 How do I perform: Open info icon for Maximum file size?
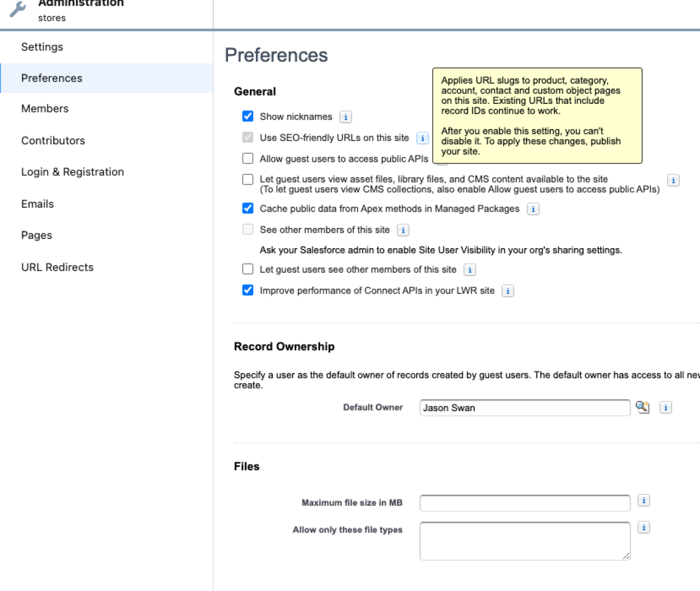[644, 500]
